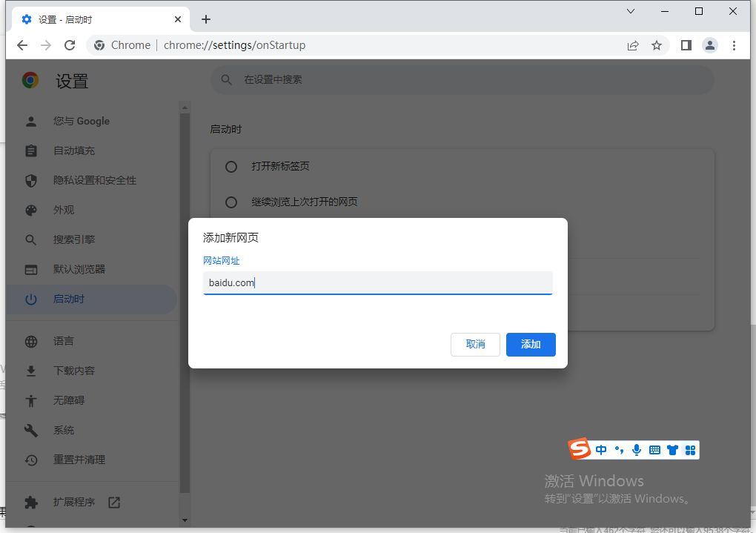Reload the page with refresh icon

coord(70,45)
